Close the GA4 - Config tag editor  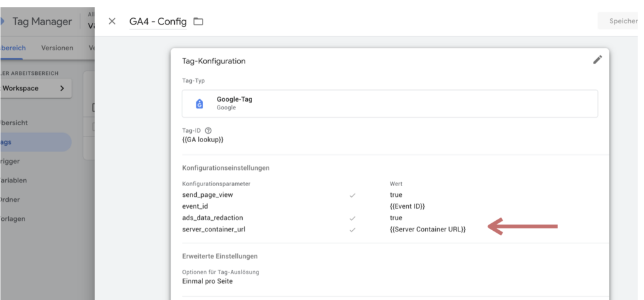coord(112,21)
